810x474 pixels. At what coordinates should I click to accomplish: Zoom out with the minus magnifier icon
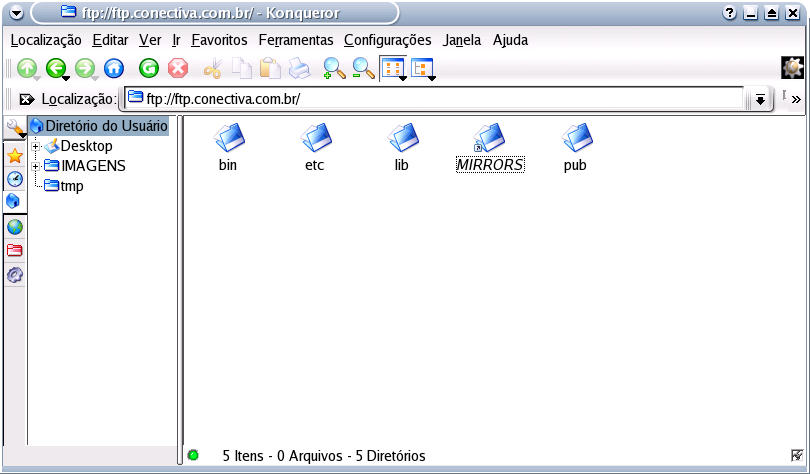(363, 68)
